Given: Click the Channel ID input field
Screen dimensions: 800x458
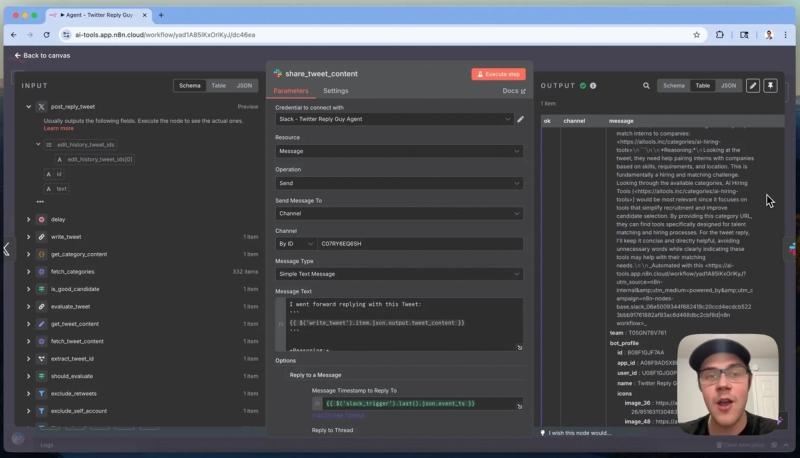Looking at the screenshot, I should [x=420, y=244].
